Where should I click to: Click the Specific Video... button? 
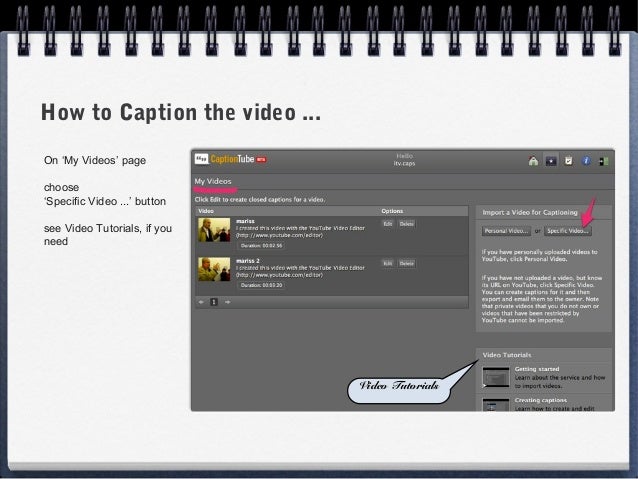click(x=568, y=231)
